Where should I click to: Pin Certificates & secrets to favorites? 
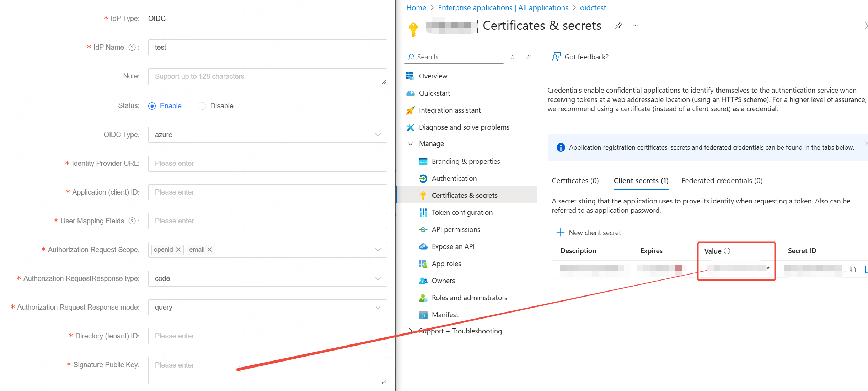618,25
